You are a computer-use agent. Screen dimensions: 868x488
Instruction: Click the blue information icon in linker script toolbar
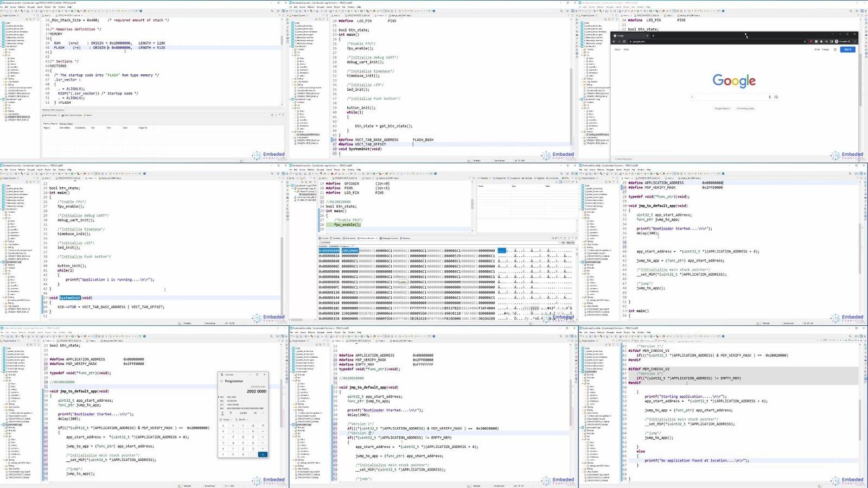tap(141, 11)
